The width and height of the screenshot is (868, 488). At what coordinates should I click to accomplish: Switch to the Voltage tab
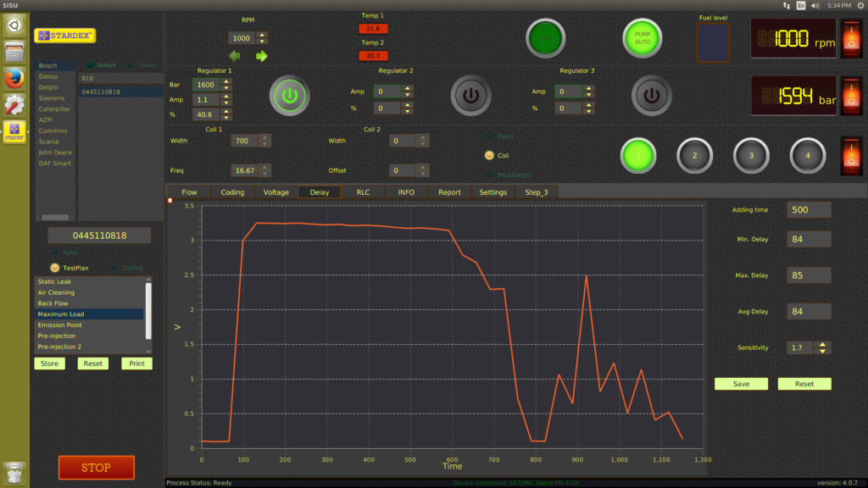point(275,192)
